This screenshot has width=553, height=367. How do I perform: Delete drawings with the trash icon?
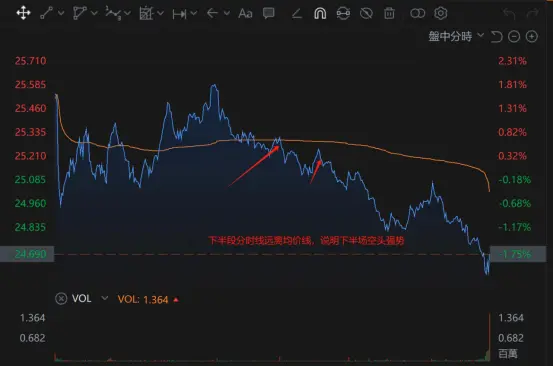click(x=389, y=13)
